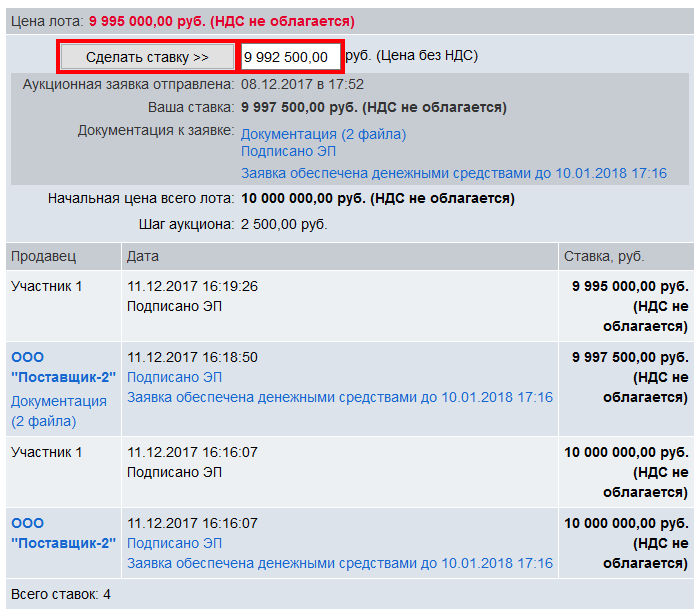Click the 11.12.2017 16:19:26 date cell
The image size is (700, 615).
(192, 286)
